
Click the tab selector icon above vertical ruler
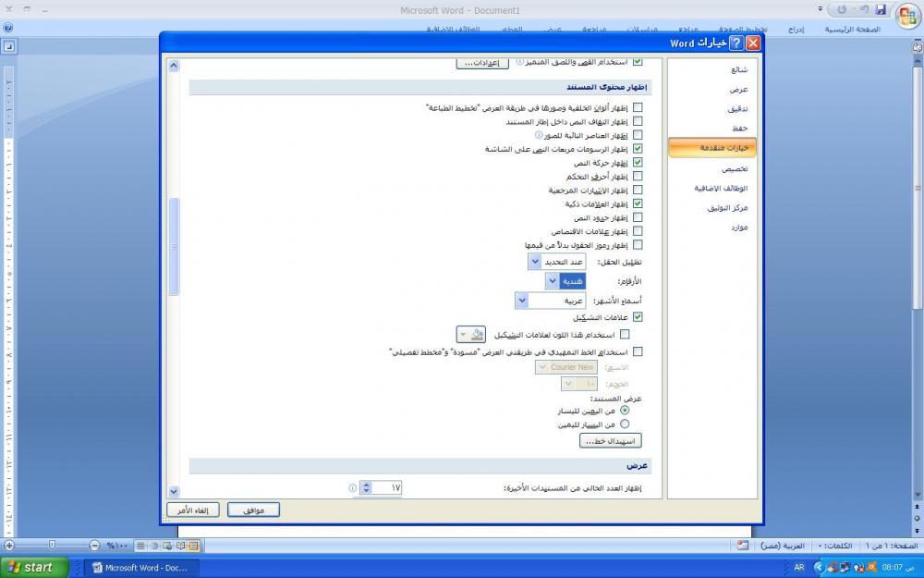point(9,46)
